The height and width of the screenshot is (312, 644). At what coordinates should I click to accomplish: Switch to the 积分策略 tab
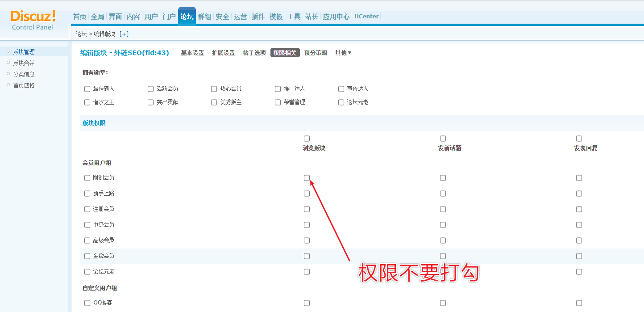click(x=316, y=53)
